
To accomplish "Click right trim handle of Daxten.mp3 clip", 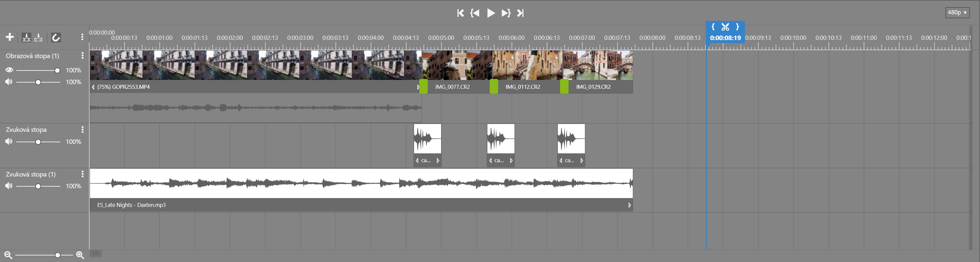I will pyautogui.click(x=630, y=205).
